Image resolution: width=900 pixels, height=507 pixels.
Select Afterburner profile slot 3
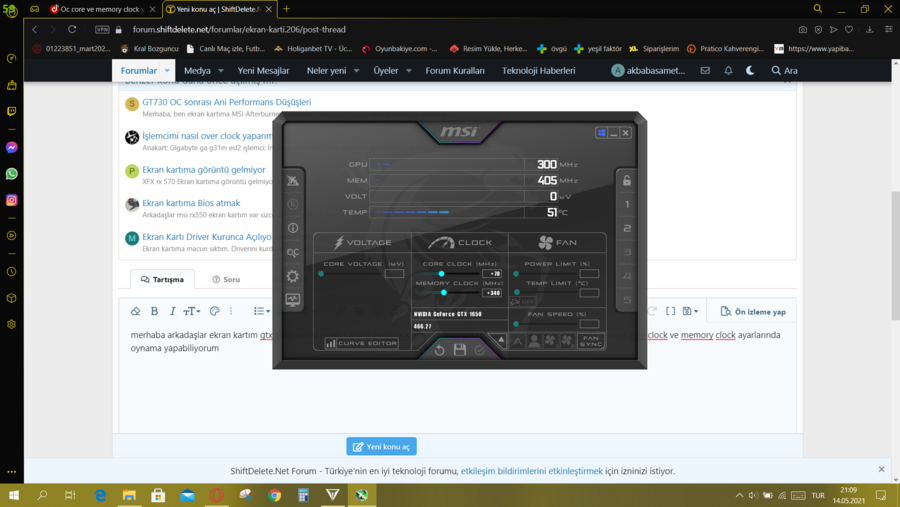(627, 252)
